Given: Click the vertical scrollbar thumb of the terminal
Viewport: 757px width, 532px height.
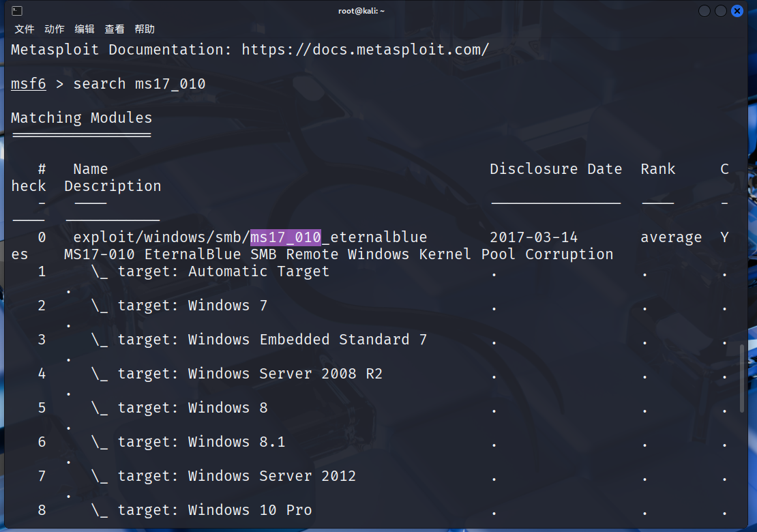Looking at the screenshot, I should click(x=743, y=378).
